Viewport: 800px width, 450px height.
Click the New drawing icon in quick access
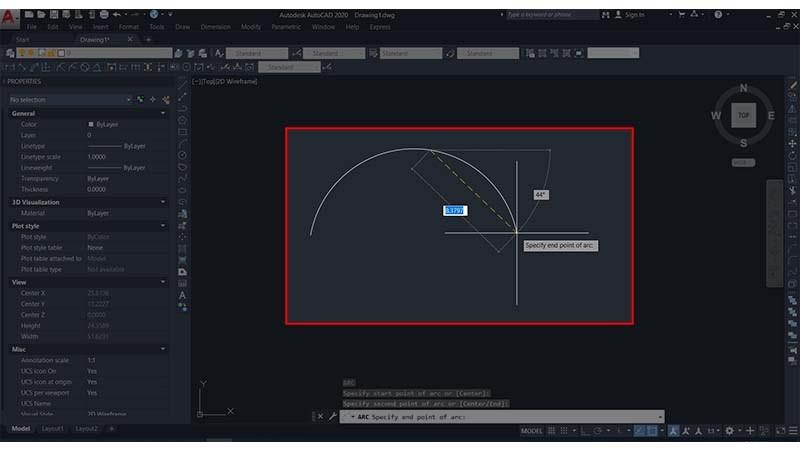tap(29, 15)
